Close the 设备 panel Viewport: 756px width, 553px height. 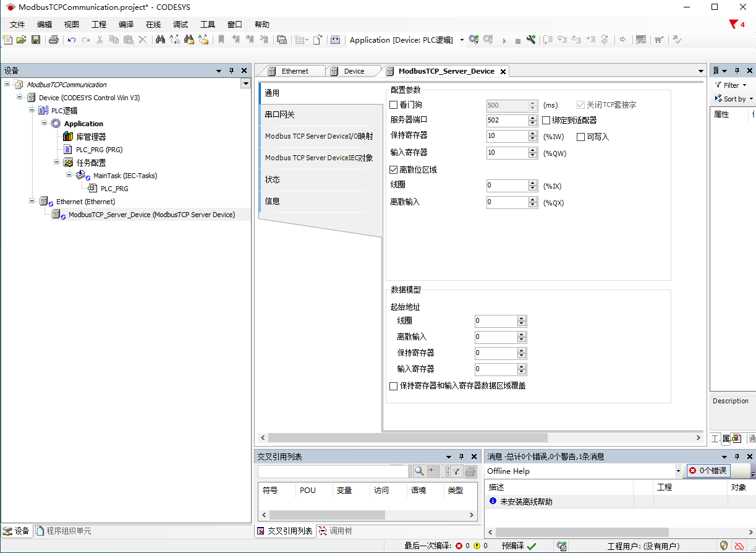click(x=244, y=71)
